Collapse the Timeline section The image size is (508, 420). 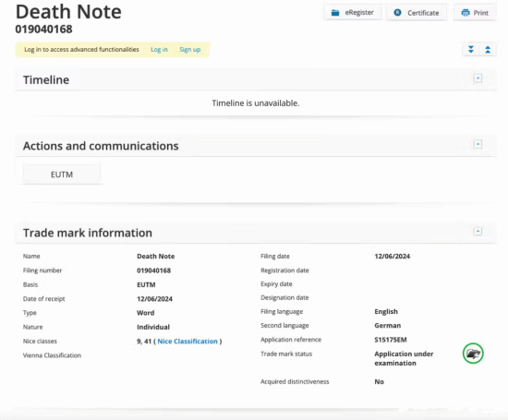click(478, 78)
